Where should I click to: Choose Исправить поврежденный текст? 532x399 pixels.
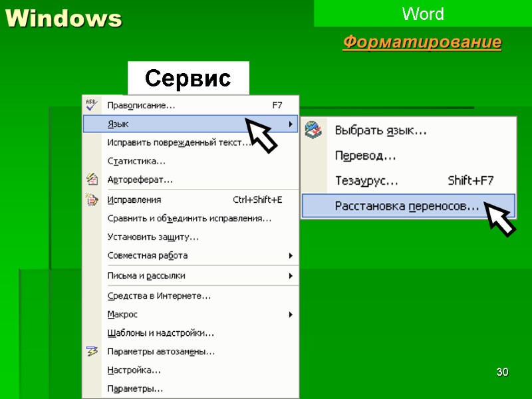191,142
